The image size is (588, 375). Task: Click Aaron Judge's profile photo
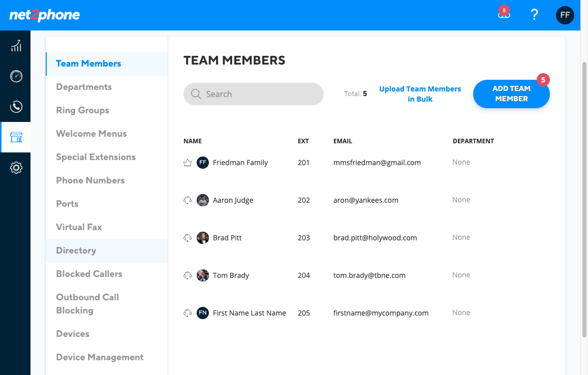(x=203, y=200)
